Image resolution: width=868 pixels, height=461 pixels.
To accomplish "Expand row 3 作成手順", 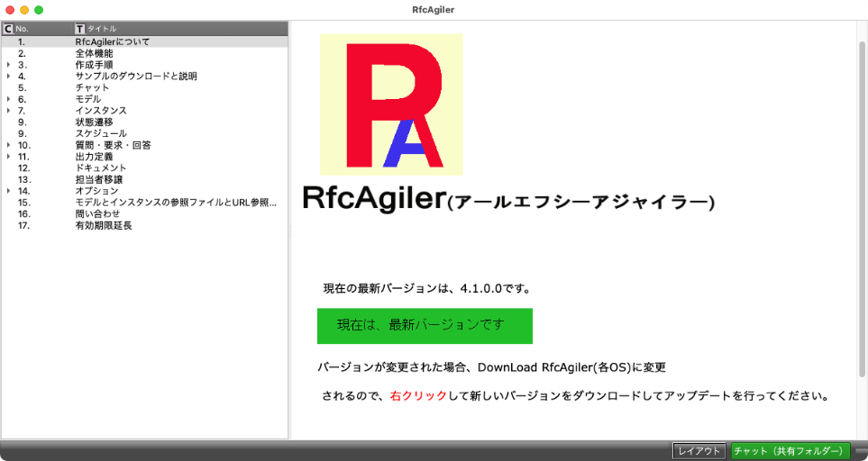I will (x=8, y=65).
